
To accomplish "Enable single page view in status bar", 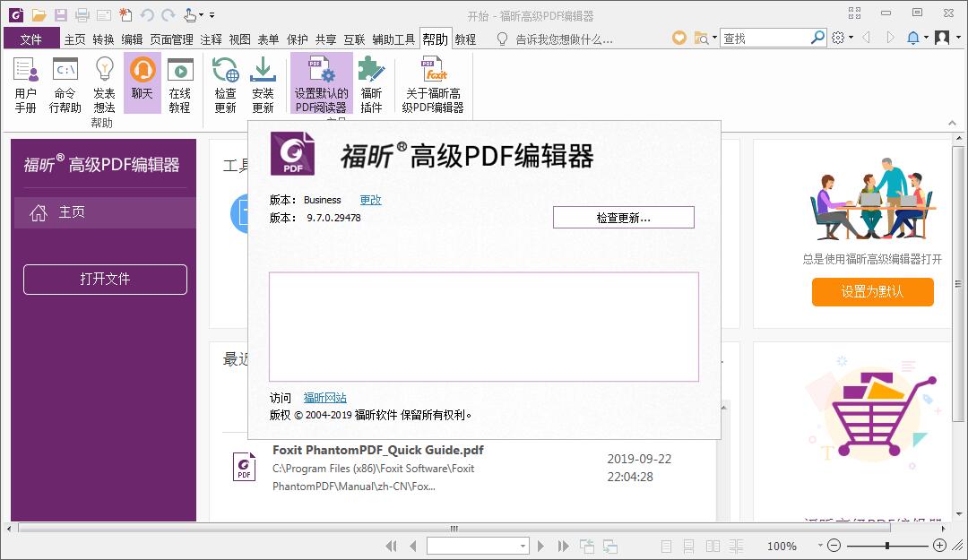I will (x=666, y=545).
